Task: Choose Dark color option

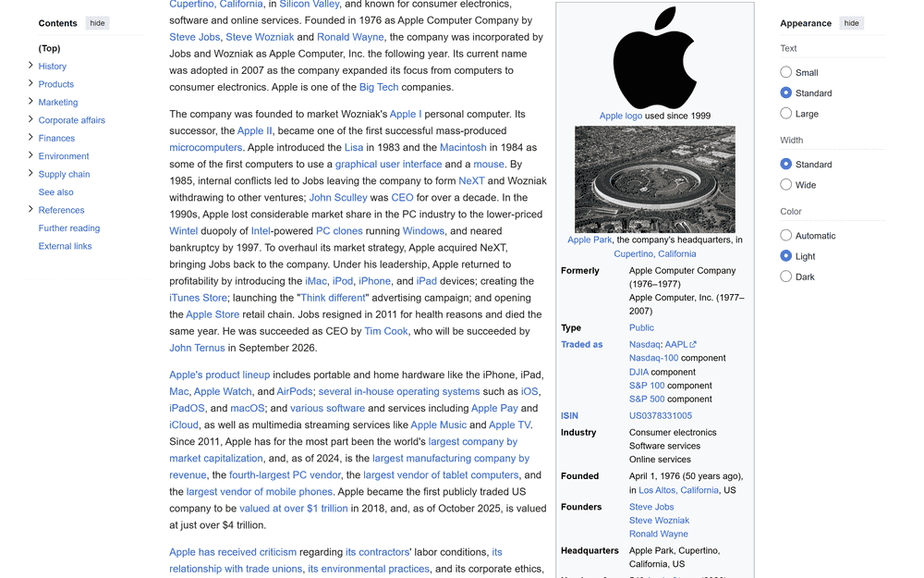Action: pyautogui.click(x=785, y=277)
